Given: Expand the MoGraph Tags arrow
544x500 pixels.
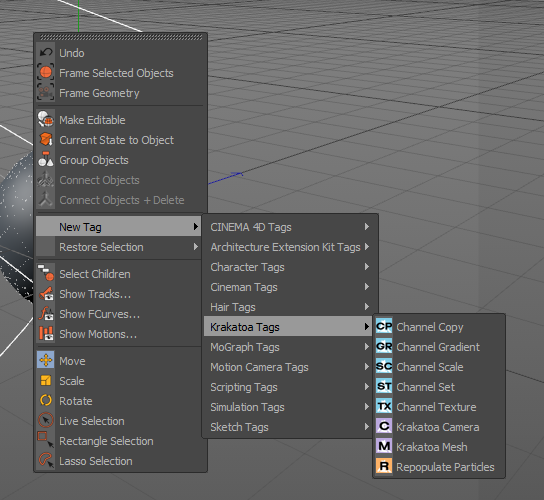Looking at the screenshot, I should tap(367, 347).
